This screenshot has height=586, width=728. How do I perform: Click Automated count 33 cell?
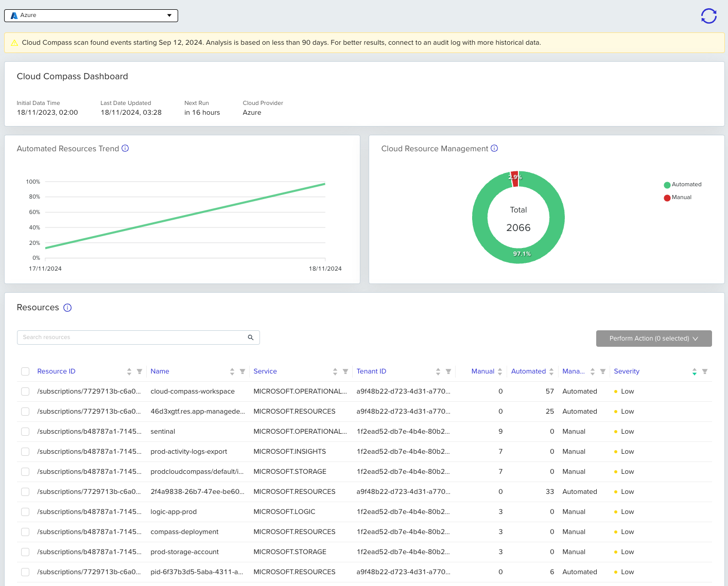tap(550, 492)
